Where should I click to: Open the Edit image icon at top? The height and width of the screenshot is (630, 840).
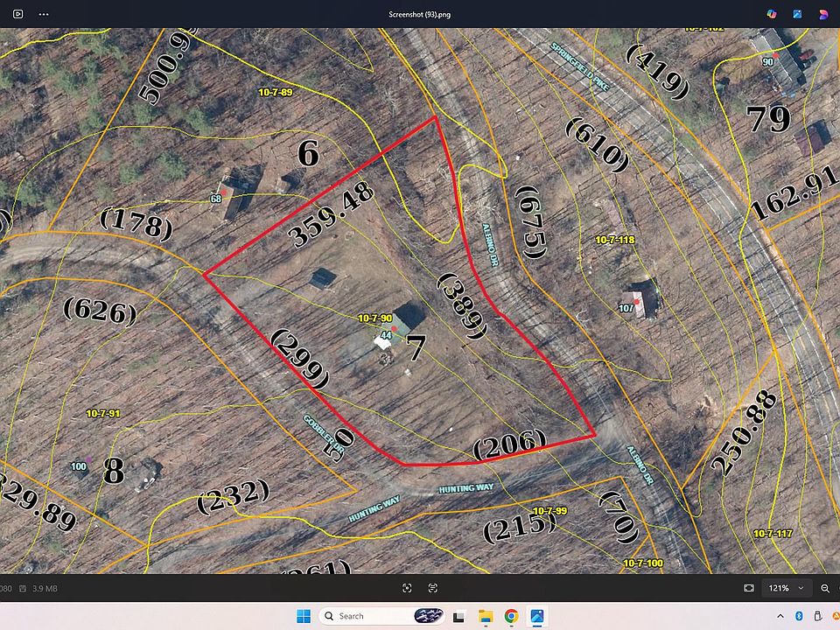797,14
